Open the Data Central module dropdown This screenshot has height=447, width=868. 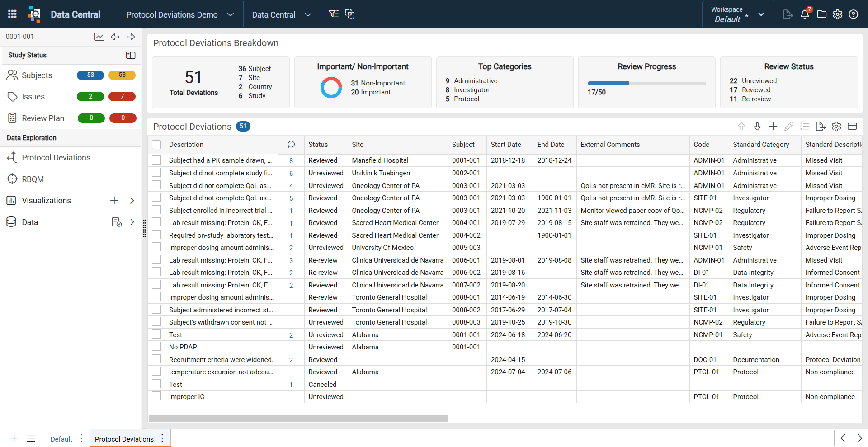[x=282, y=14]
